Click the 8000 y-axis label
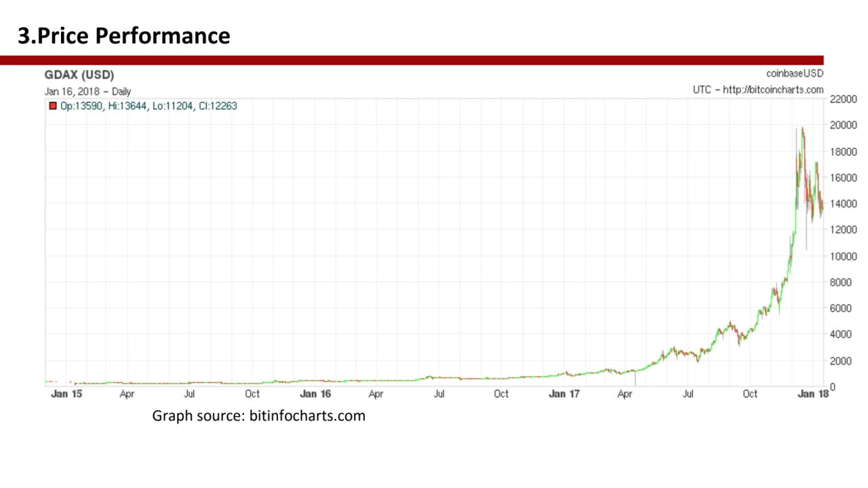The height and width of the screenshot is (488, 868). (841, 282)
